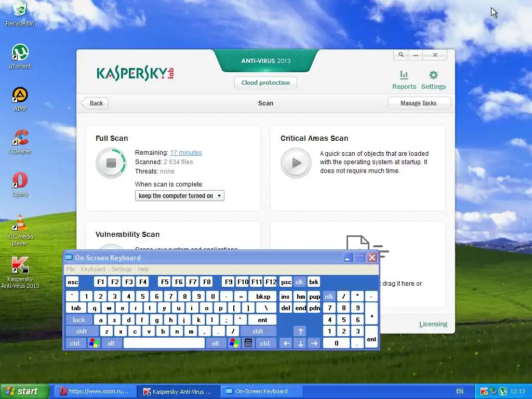Click the numpad ent key
The width and height of the screenshot is (532, 399).
[x=371, y=338]
